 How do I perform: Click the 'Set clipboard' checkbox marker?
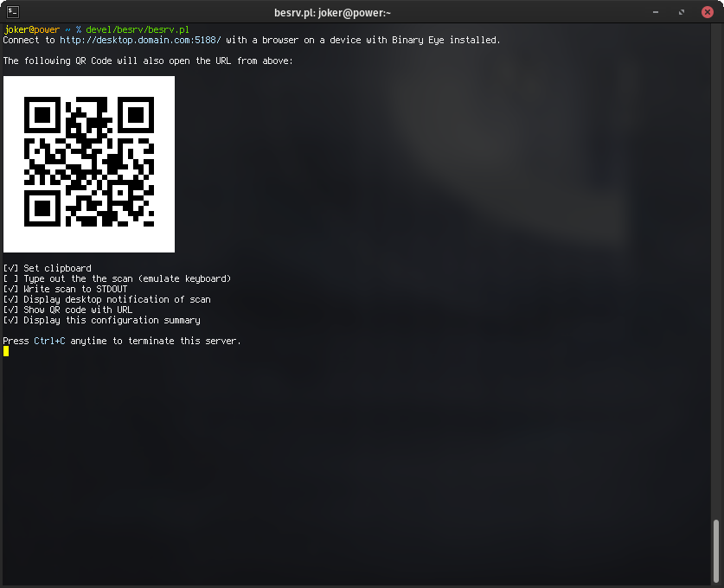[x=10, y=268]
